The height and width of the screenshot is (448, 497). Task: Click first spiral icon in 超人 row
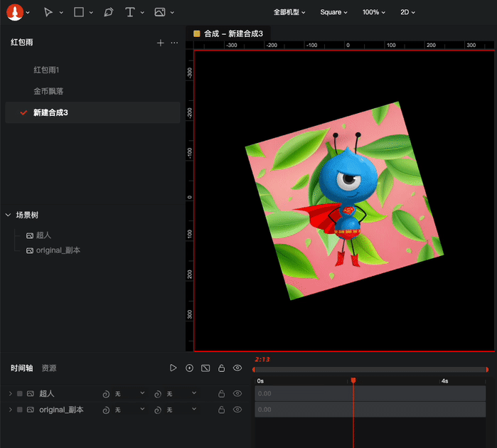point(106,394)
